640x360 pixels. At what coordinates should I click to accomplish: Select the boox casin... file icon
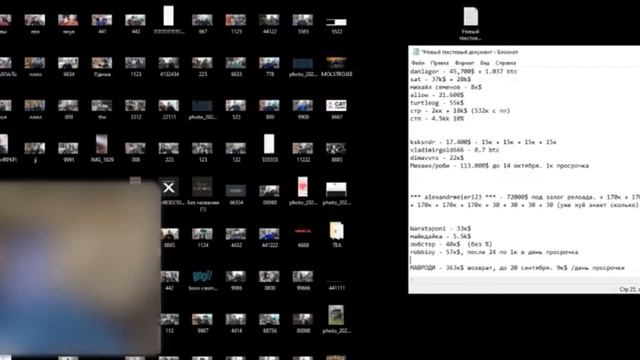(202, 280)
